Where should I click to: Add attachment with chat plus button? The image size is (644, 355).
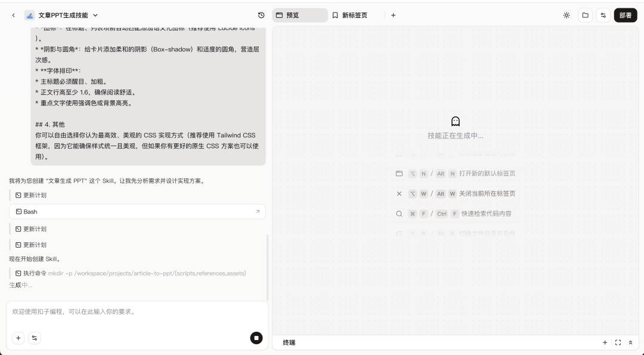coord(18,338)
